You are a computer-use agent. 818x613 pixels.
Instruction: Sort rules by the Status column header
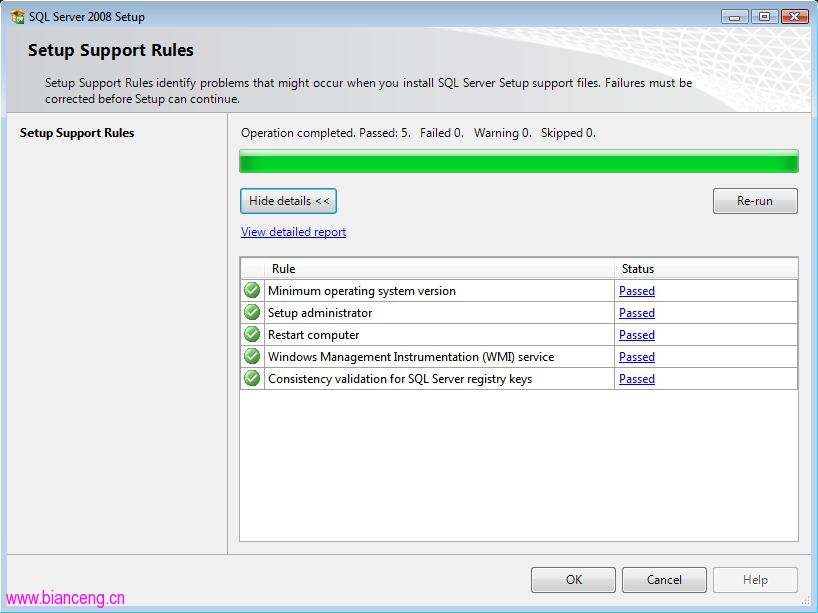point(706,269)
